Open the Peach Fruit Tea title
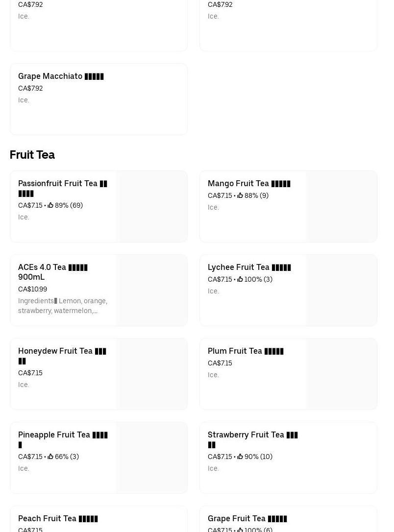Image resolution: width=394 pixels, height=532 pixels. tap(58, 518)
